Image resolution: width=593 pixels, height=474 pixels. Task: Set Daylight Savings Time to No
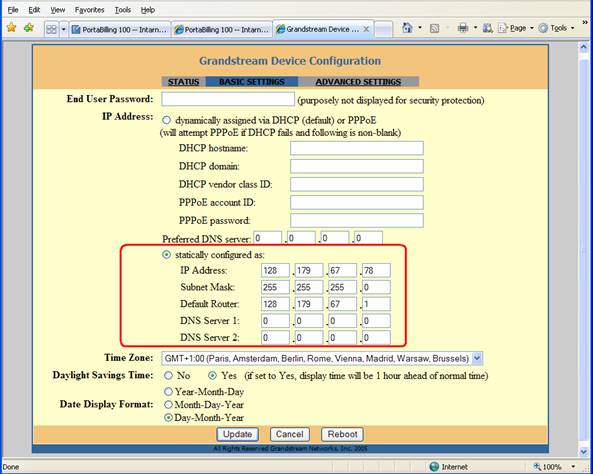[168, 376]
